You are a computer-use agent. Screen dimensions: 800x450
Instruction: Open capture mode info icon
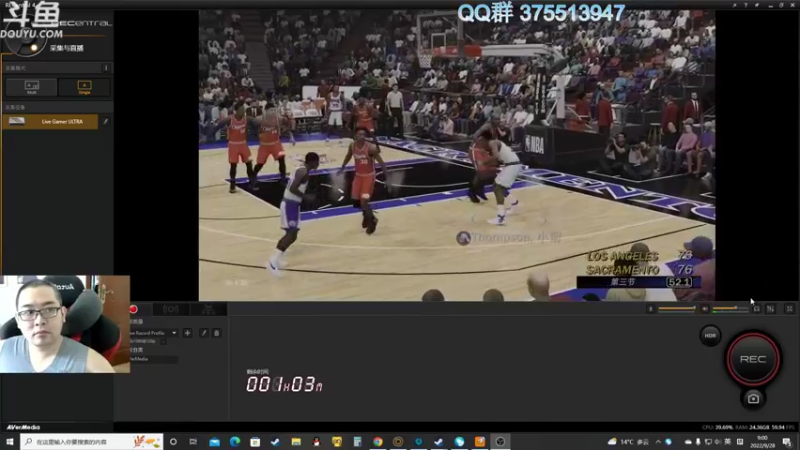tap(106, 68)
